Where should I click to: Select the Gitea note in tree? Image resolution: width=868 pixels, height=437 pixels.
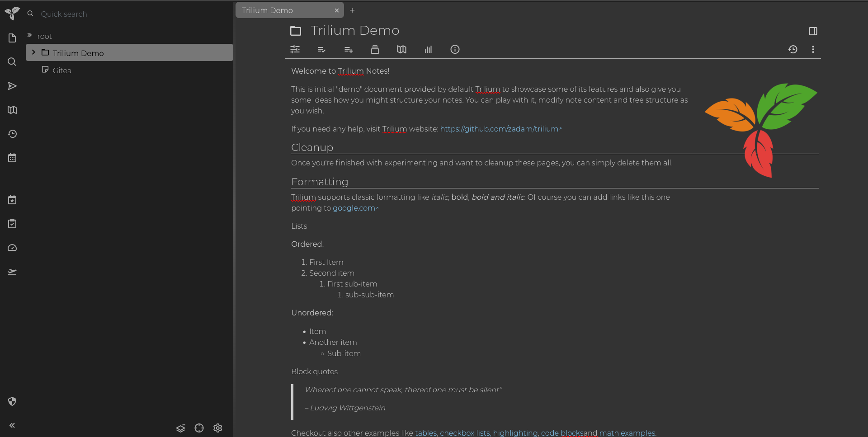tap(62, 70)
